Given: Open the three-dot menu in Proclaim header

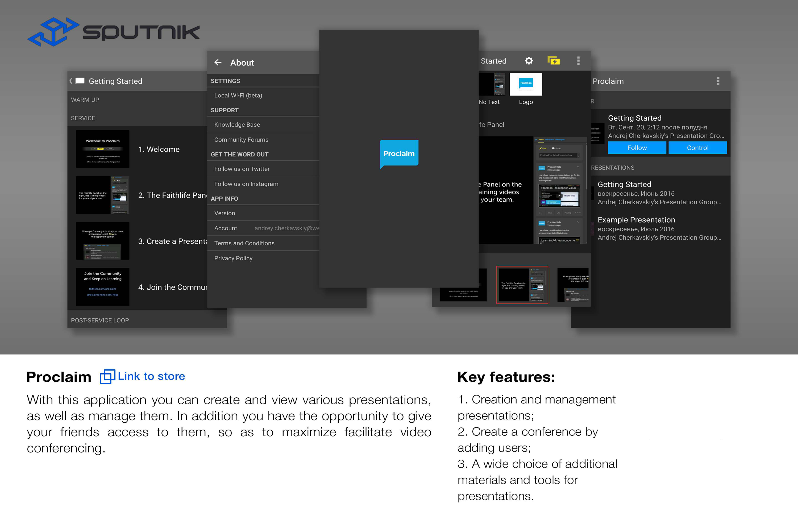Looking at the screenshot, I should pyautogui.click(x=718, y=81).
